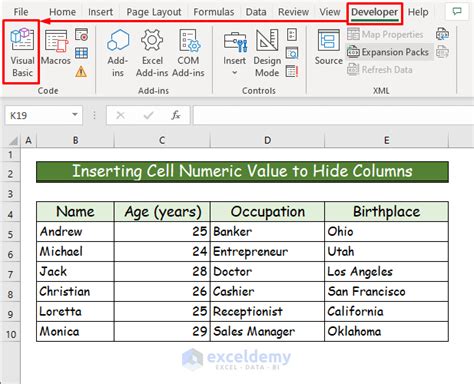Viewport: 474px width, 384px height.
Task: Click the Birthplace header cell
Action: [386, 212]
